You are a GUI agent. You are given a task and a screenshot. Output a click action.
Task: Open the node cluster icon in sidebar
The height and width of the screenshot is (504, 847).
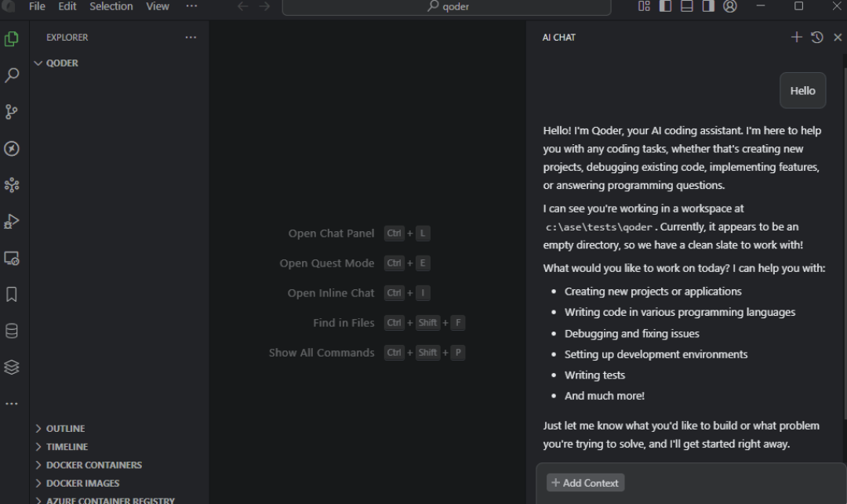click(11, 185)
